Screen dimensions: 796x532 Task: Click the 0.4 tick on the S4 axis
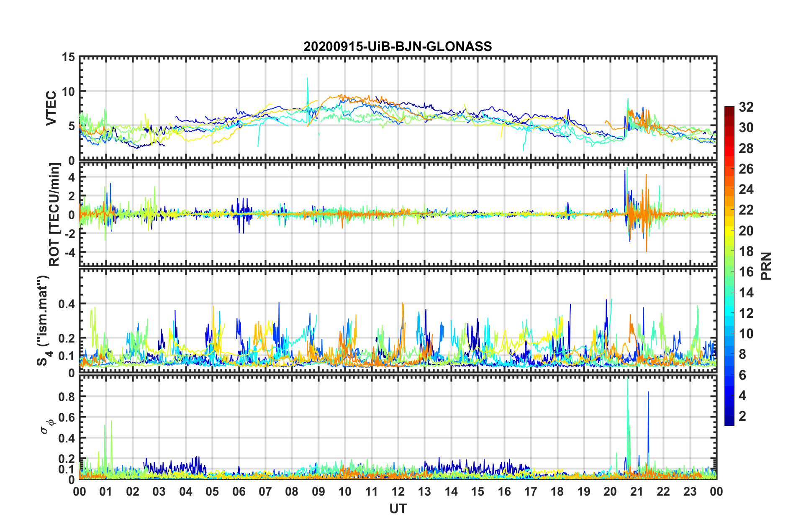coord(67,304)
